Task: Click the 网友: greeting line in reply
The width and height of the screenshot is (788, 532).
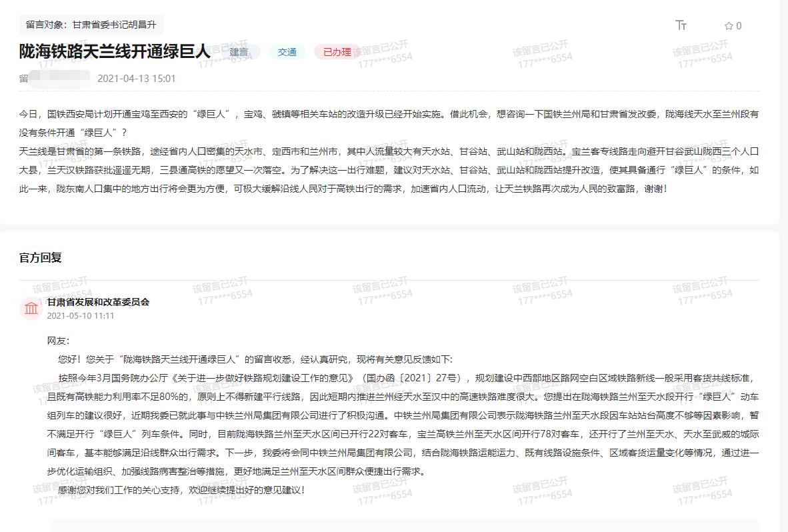Action: tap(58, 341)
